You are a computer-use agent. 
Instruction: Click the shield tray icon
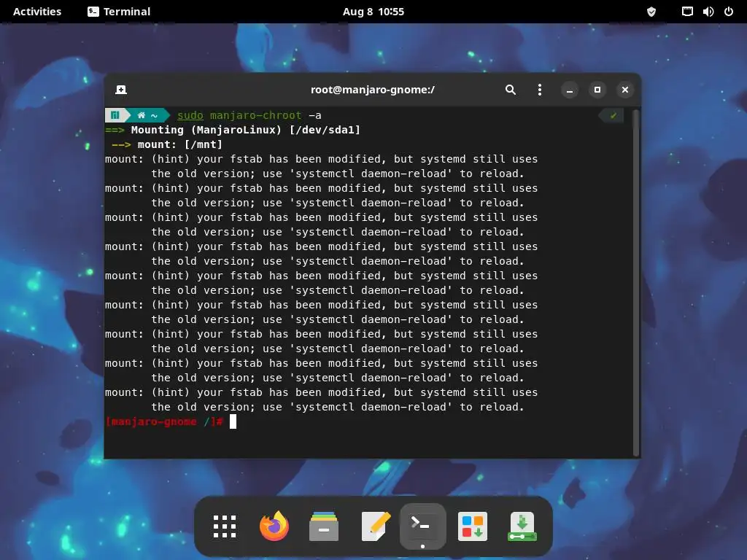651,12
